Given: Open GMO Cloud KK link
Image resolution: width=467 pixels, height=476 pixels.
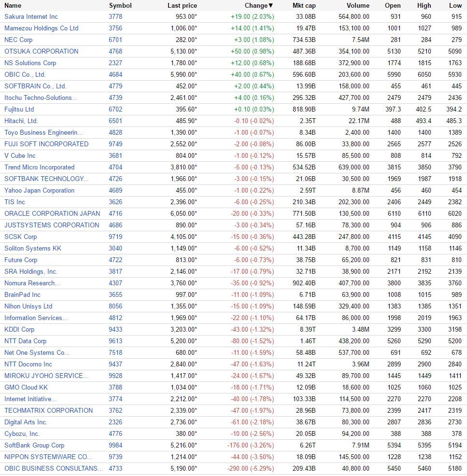Looking at the screenshot, I should [x=26, y=387].
